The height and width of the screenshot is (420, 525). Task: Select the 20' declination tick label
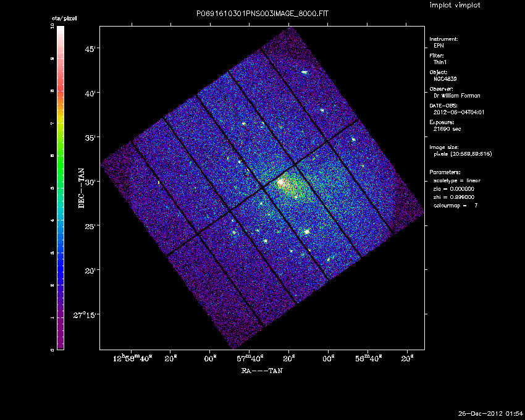91,271
